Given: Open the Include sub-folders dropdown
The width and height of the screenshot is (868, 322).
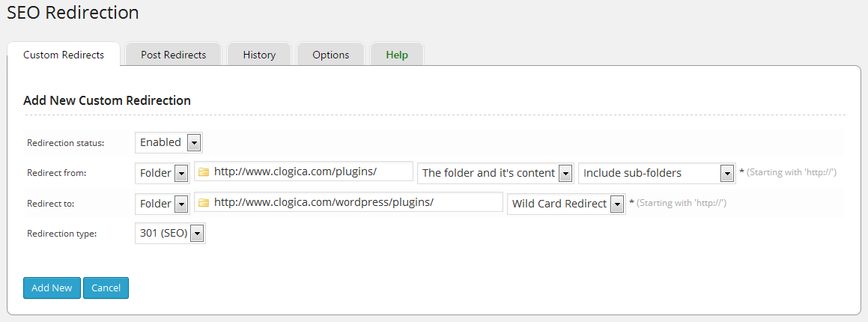Looking at the screenshot, I should 656,173.
